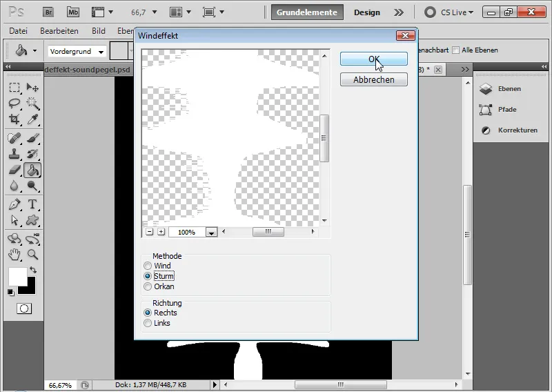Select the Rectangular Marquee tool
Viewport: 552px width, 392px height.
[14, 87]
